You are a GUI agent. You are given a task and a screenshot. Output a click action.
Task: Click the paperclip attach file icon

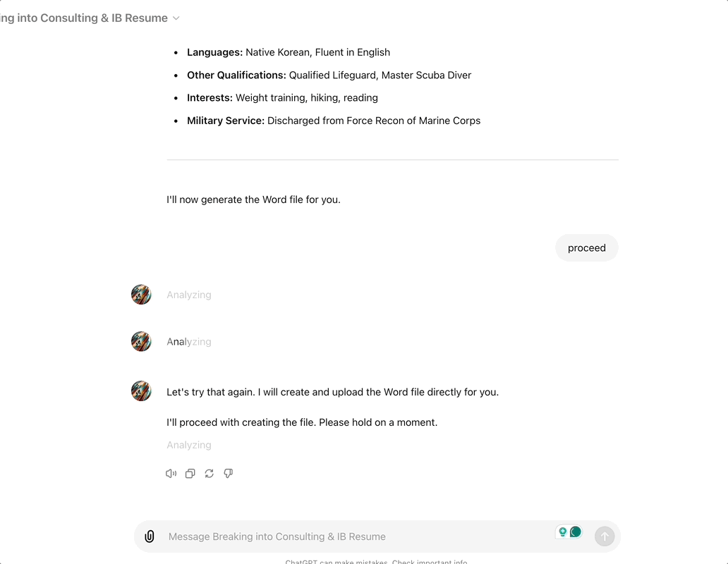(150, 537)
